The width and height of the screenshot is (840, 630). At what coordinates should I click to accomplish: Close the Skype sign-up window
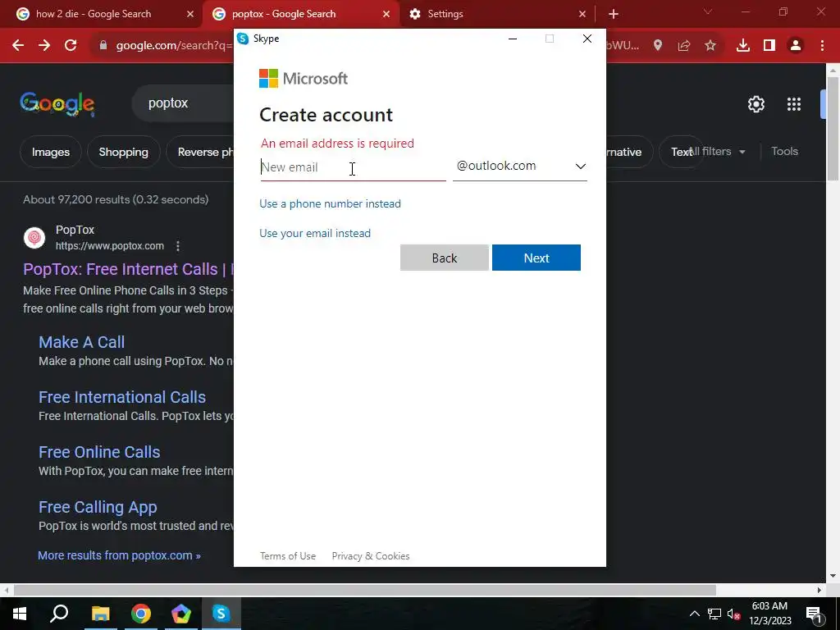pos(587,39)
